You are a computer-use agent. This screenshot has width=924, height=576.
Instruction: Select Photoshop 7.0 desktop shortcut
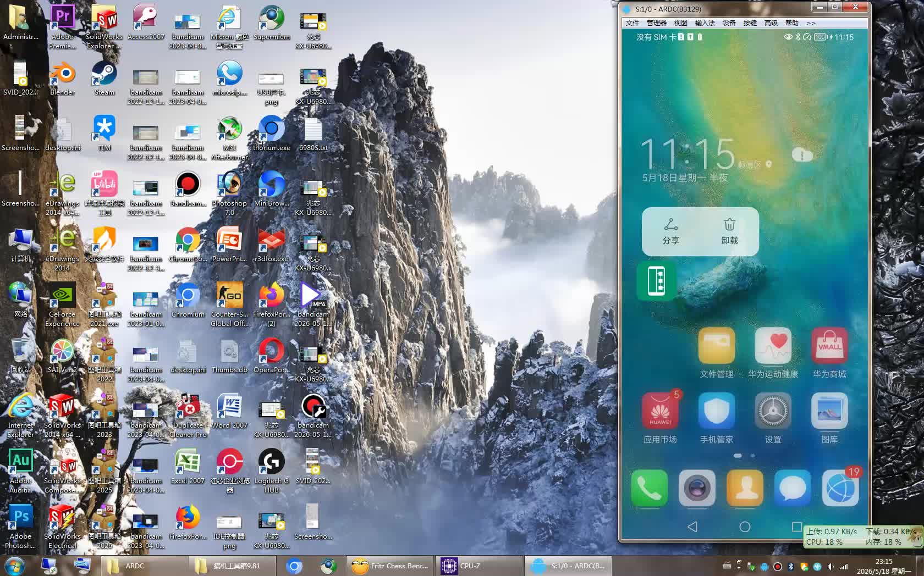(x=229, y=193)
